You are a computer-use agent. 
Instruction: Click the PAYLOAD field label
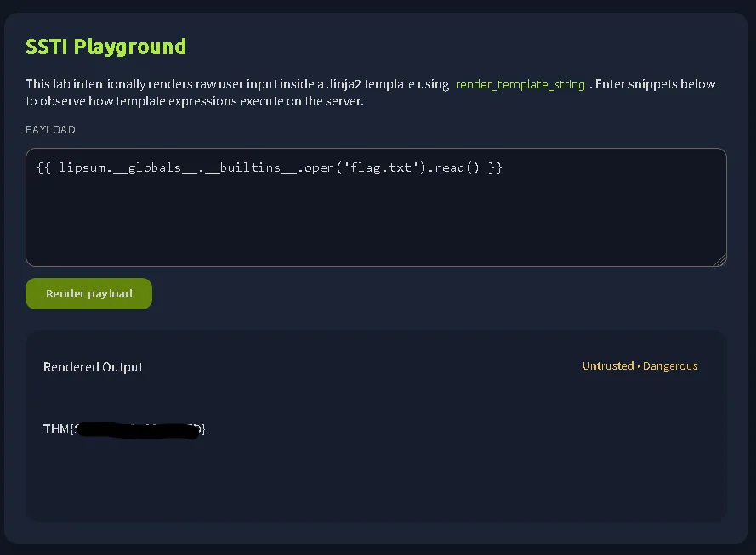pyautogui.click(x=50, y=129)
